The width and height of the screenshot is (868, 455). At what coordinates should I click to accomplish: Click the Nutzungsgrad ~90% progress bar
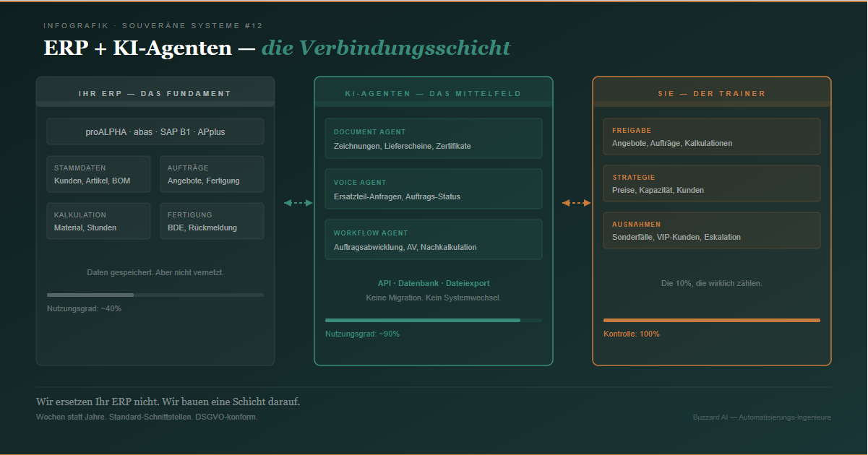click(433, 319)
